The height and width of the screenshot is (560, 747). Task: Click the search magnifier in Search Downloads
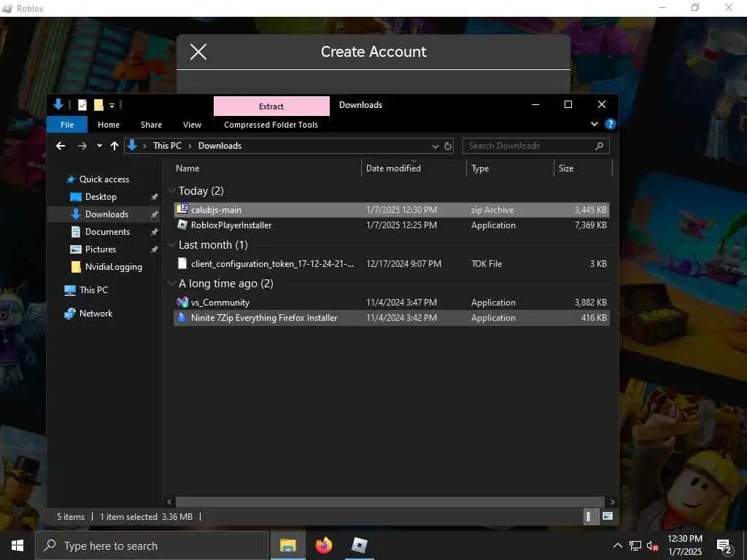(x=600, y=146)
